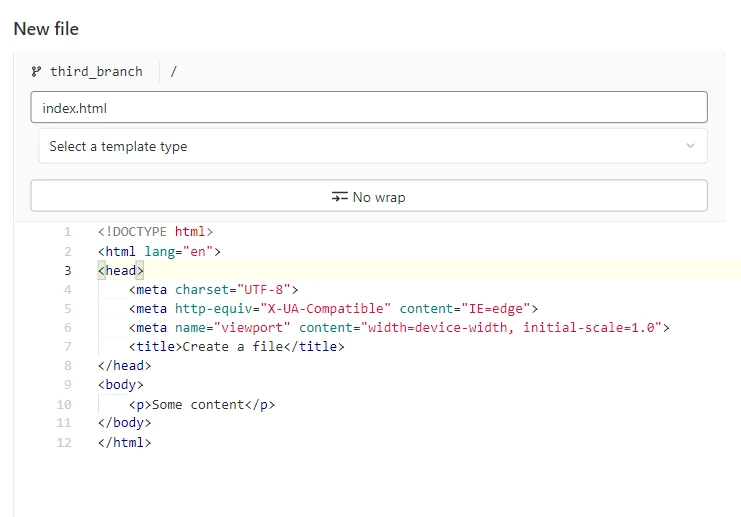
Task: Place cursor on the DOCTYPE html line
Action: point(155,232)
